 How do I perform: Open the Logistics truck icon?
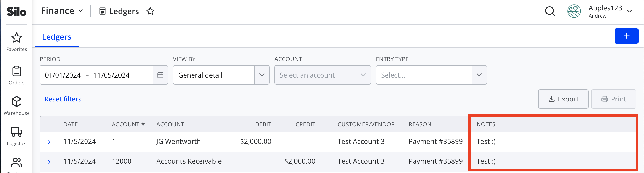pos(16,132)
